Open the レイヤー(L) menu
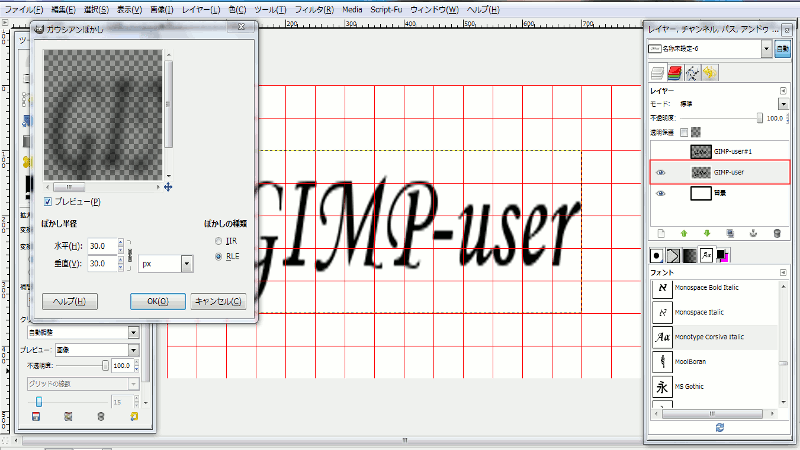The image size is (800, 450). pos(201,10)
